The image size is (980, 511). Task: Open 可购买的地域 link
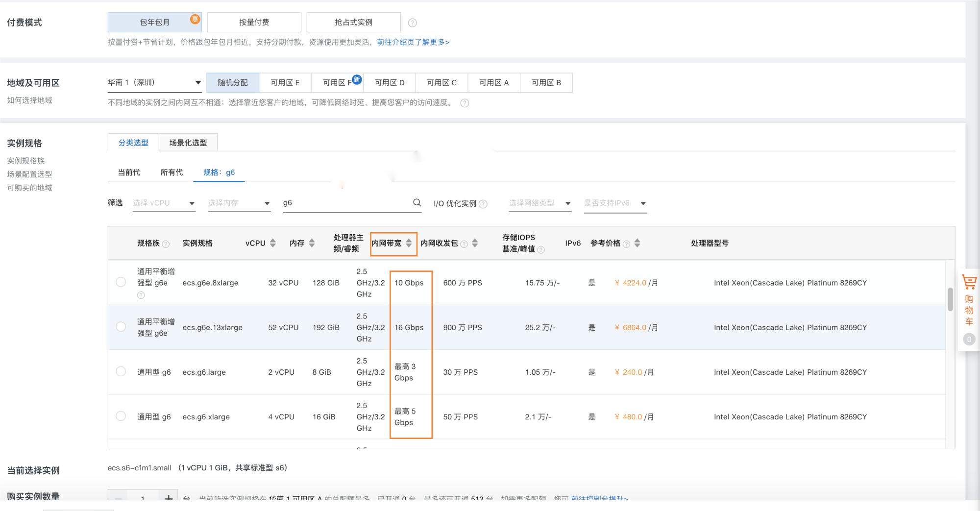click(x=29, y=188)
